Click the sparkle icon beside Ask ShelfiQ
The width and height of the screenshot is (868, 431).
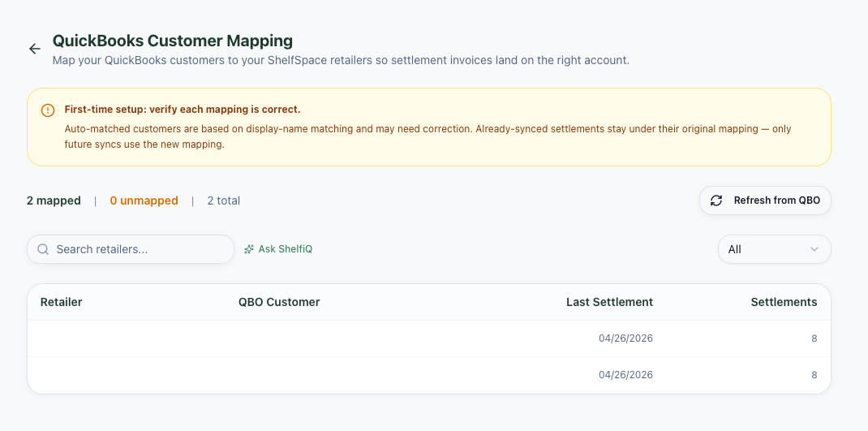click(x=249, y=249)
